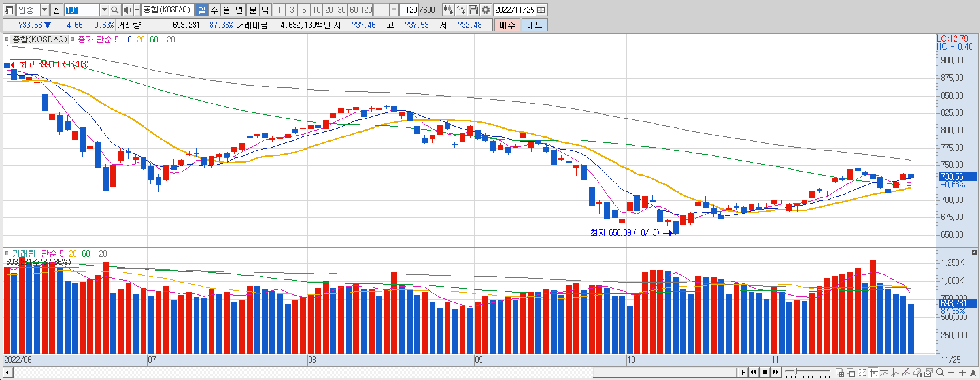Image resolution: width=980 pixels, height=380 pixels.
Task: Select the 120 interval button
Action: pyautogui.click(x=366, y=10)
